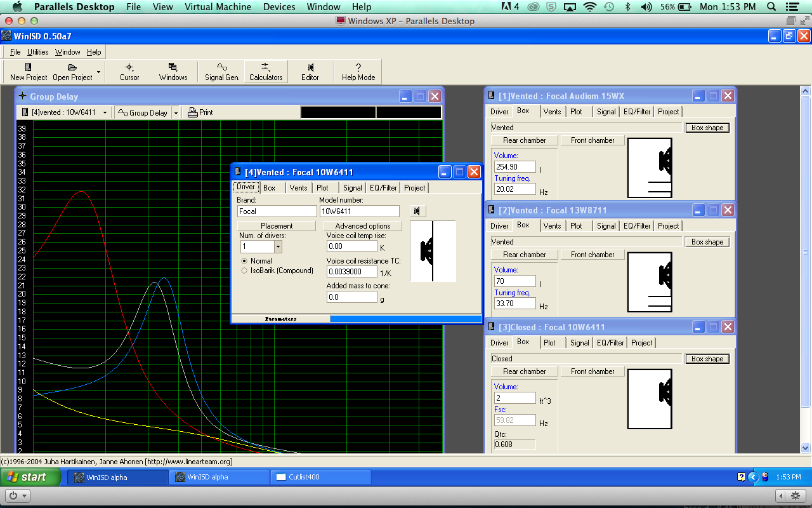Click the Added mass to cone field

click(352, 297)
